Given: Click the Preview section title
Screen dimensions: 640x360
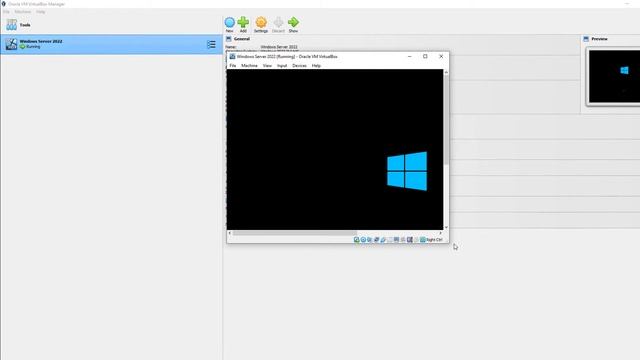Looking at the screenshot, I should (599, 39).
